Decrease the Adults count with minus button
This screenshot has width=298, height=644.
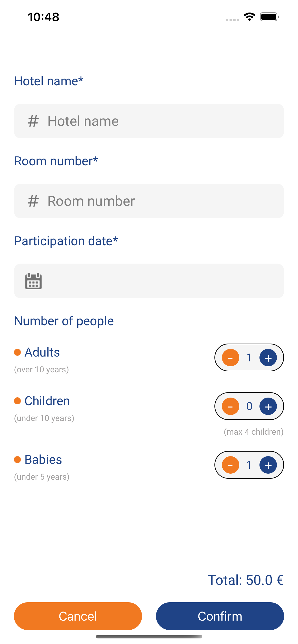(x=230, y=357)
